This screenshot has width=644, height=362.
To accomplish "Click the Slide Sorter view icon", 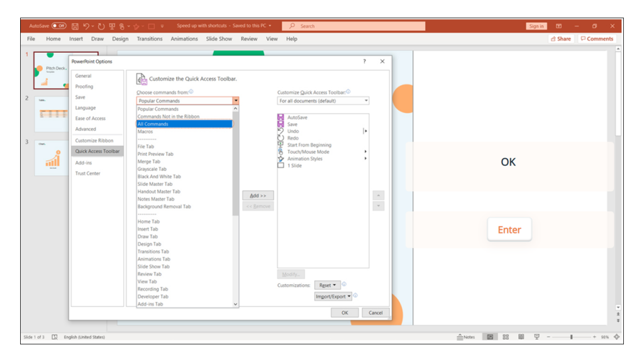I will (505, 336).
